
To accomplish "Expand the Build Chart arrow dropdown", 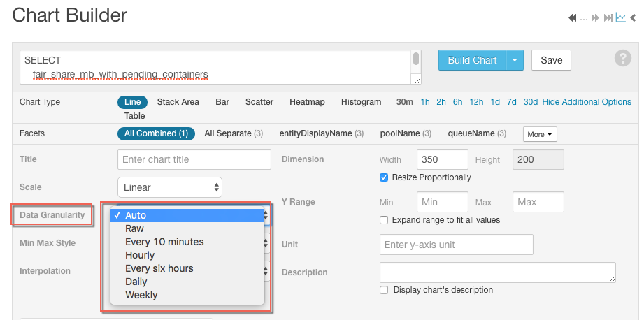I will [x=514, y=60].
